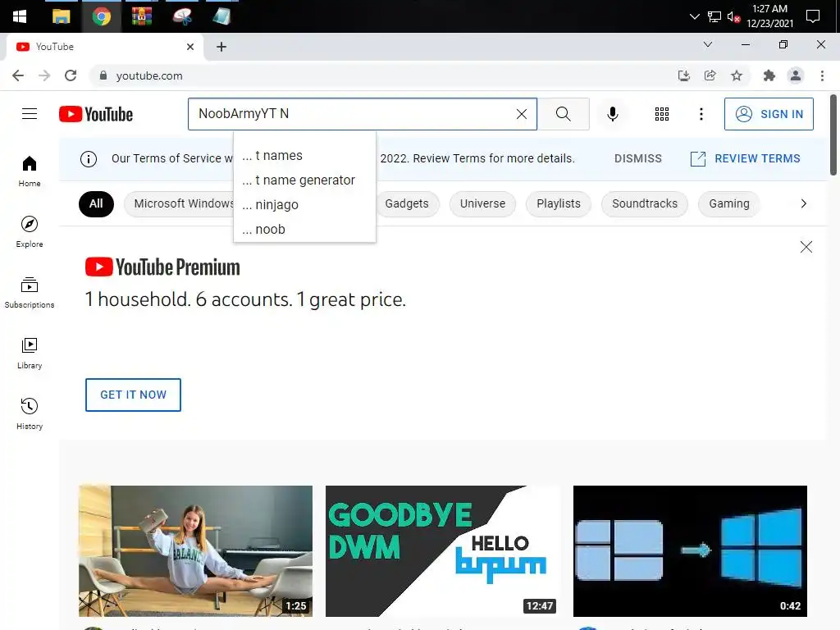Expand the Chrome tab search chevron
This screenshot has height=630, width=840.
click(x=708, y=44)
